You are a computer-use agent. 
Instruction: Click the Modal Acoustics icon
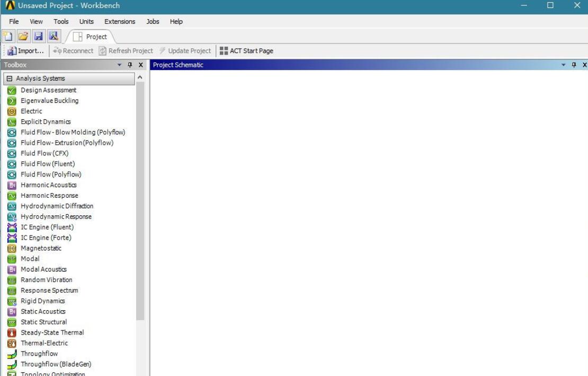point(12,269)
